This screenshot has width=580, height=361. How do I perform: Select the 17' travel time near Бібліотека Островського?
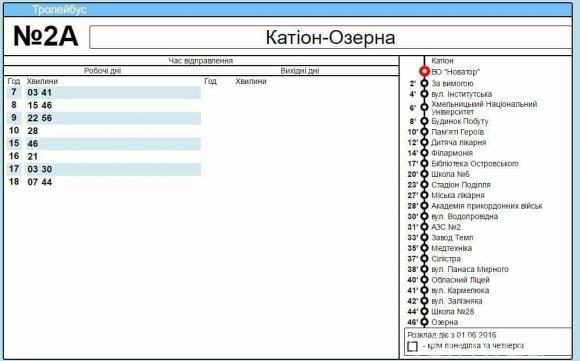(x=413, y=163)
